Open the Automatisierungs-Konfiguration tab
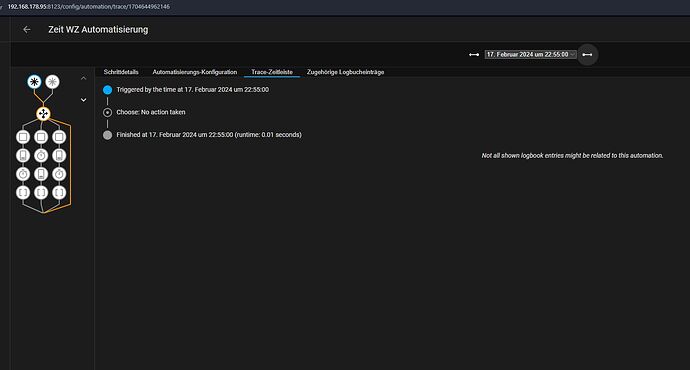This screenshot has width=690, height=370. click(195, 72)
